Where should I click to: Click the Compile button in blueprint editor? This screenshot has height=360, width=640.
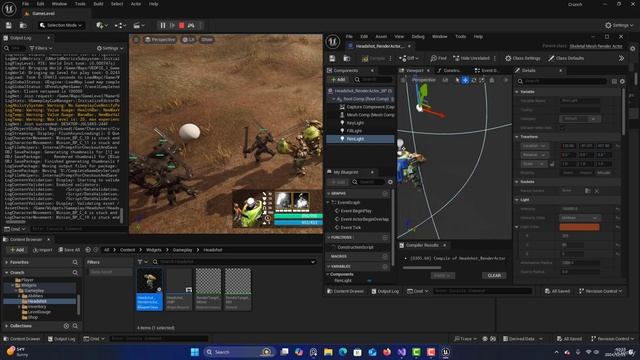373,58
